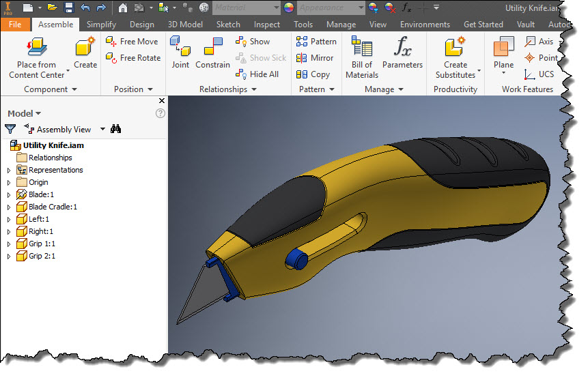The width and height of the screenshot is (588, 380).
Task: Expand the Blade Cradle:1 node
Action: [x=9, y=207]
